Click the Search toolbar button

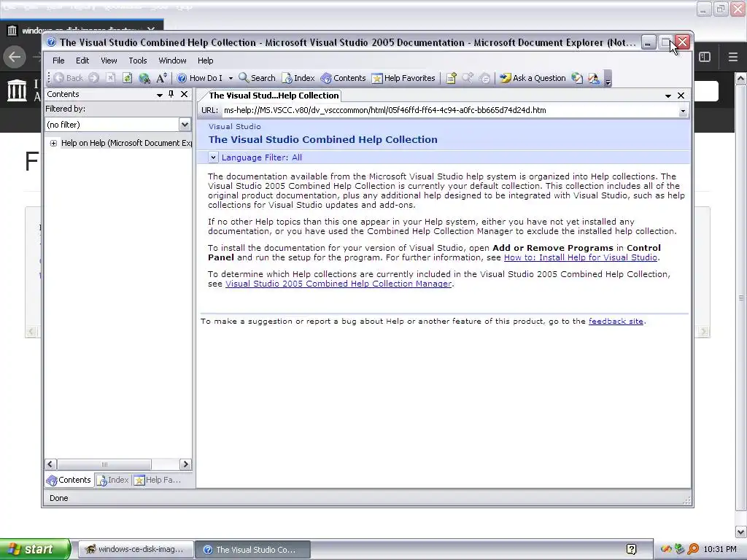point(258,78)
